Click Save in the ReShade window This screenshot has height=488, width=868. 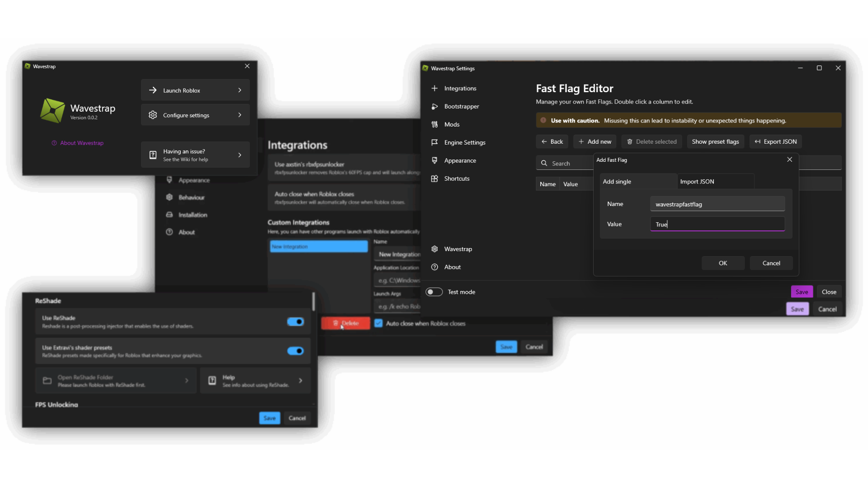pos(269,418)
